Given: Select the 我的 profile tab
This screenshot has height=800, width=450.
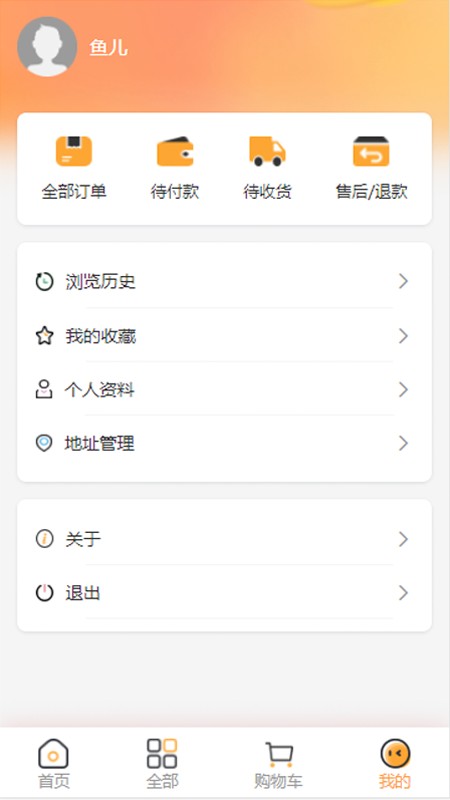Looking at the screenshot, I should [395, 763].
